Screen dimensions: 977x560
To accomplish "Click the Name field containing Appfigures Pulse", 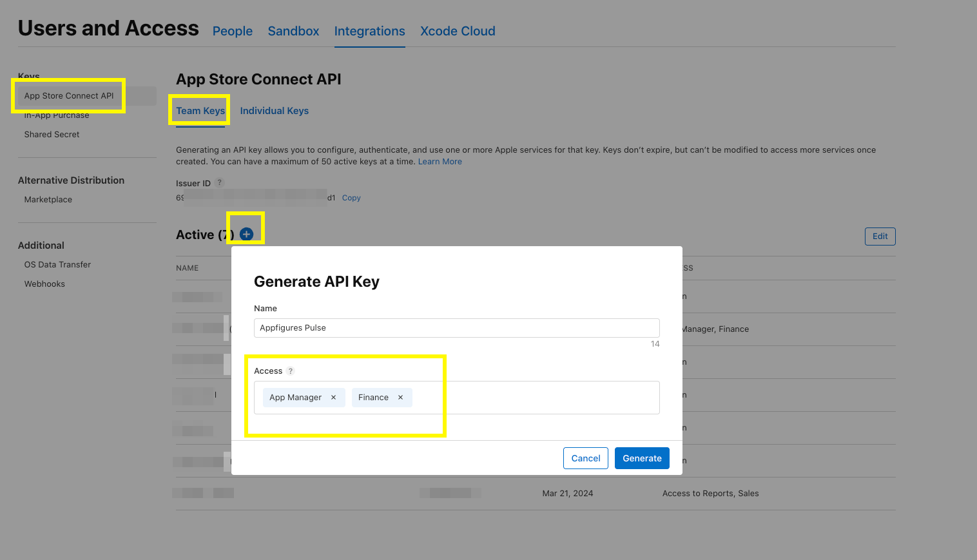I will point(456,327).
